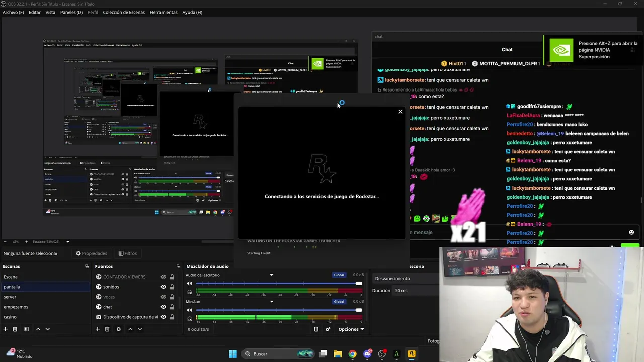Expand the Opciones dropdown in audio mixer
The image size is (644, 362).
coord(351,329)
